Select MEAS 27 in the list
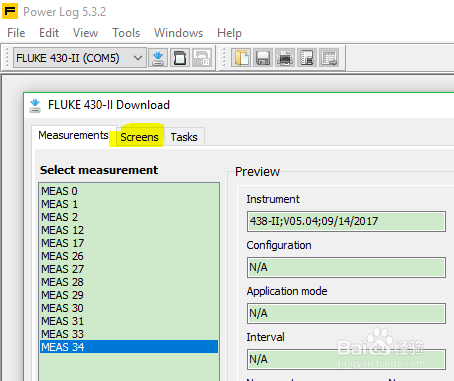Image resolution: width=454 pixels, height=381 pixels. pos(129,269)
